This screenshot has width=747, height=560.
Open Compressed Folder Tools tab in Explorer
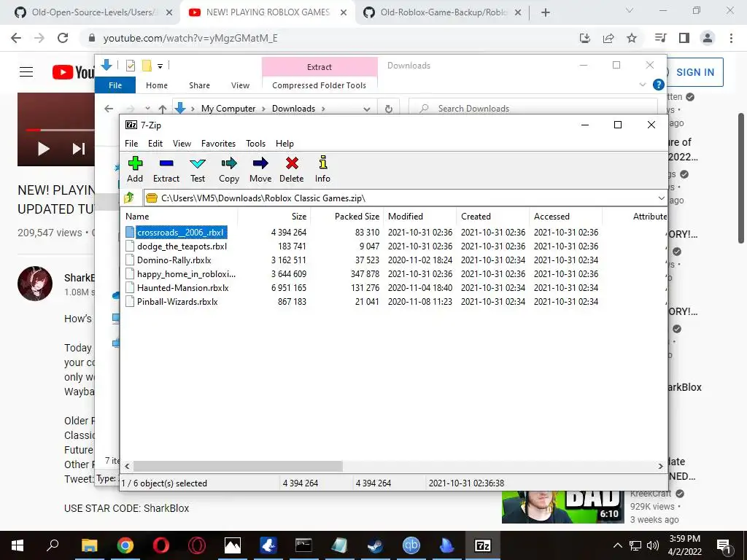(x=320, y=85)
